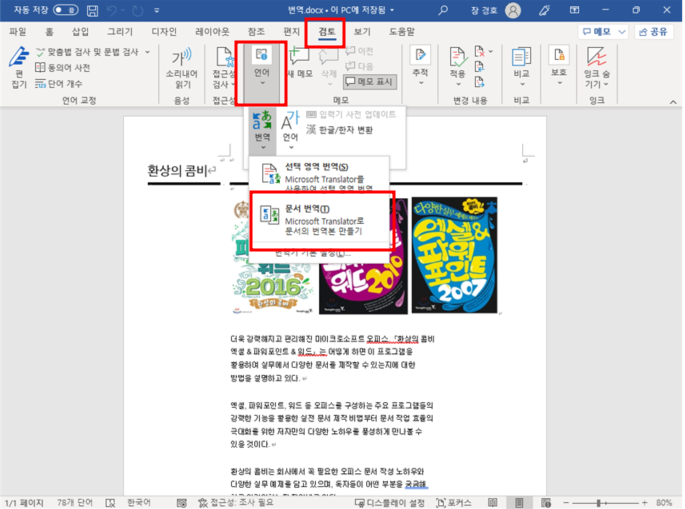
Task: Toggle the AutoSave switch off/on
Action: pyautogui.click(x=66, y=10)
